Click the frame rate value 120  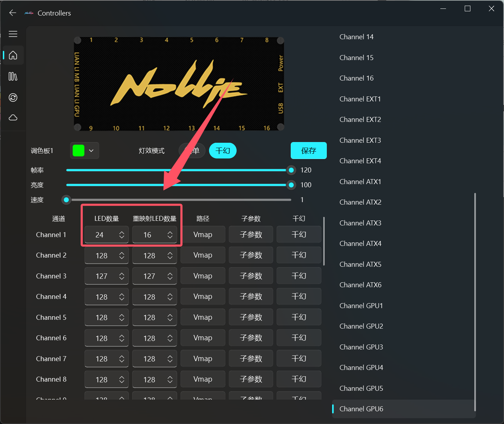306,170
